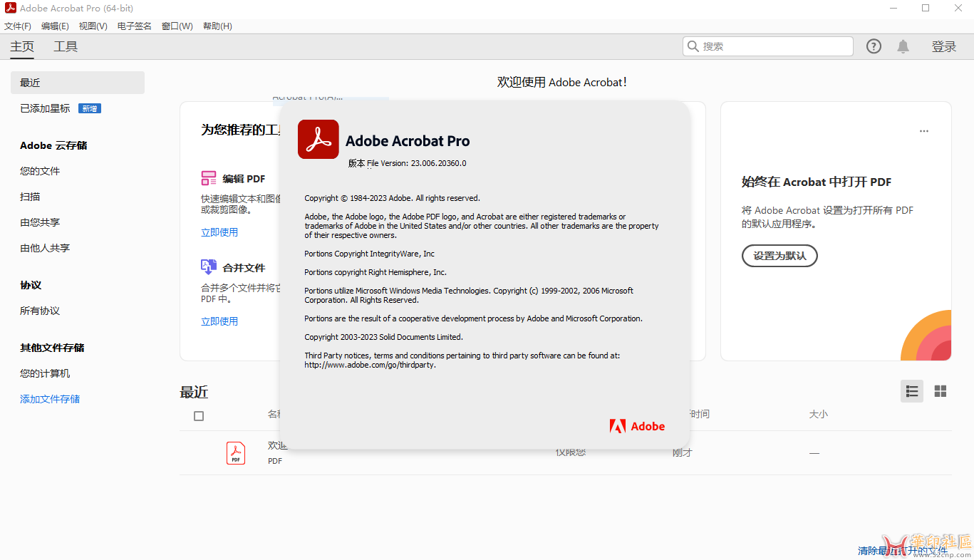Click the 清除最近打开的文件 link

tap(903, 551)
